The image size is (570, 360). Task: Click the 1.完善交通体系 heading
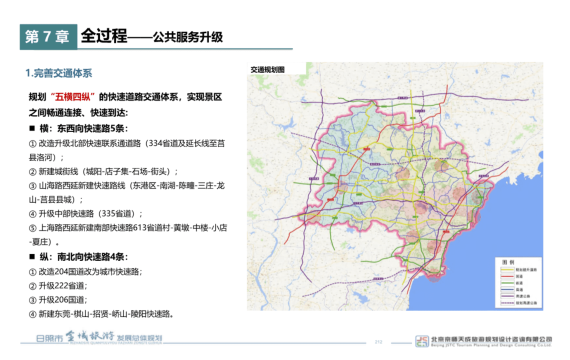click(59, 73)
